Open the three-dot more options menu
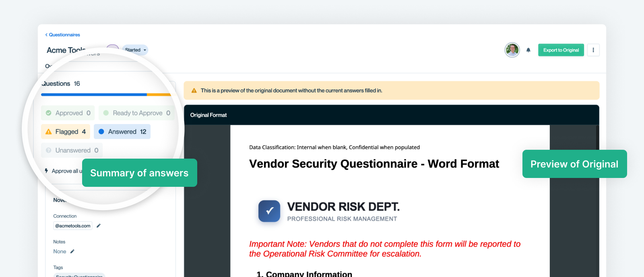The image size is (644, 277). pyautogui.click(x=593, y=50)
